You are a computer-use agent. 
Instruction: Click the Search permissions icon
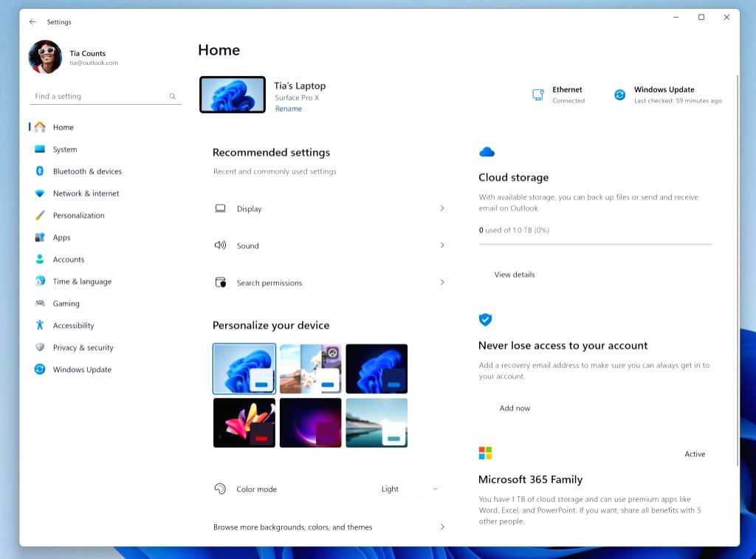point(220,282)
